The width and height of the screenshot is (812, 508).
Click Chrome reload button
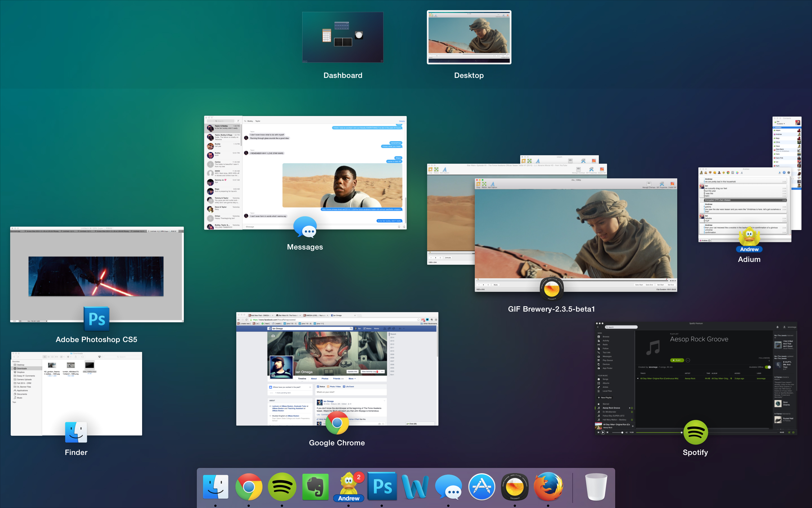tap(246, 319)
